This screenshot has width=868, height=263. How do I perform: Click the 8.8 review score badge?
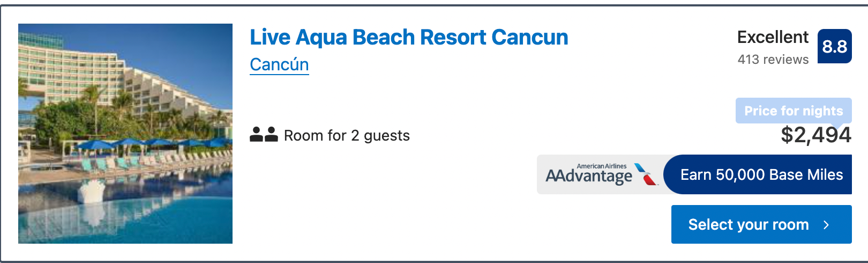pyautogui.click(x=834, y=46)
